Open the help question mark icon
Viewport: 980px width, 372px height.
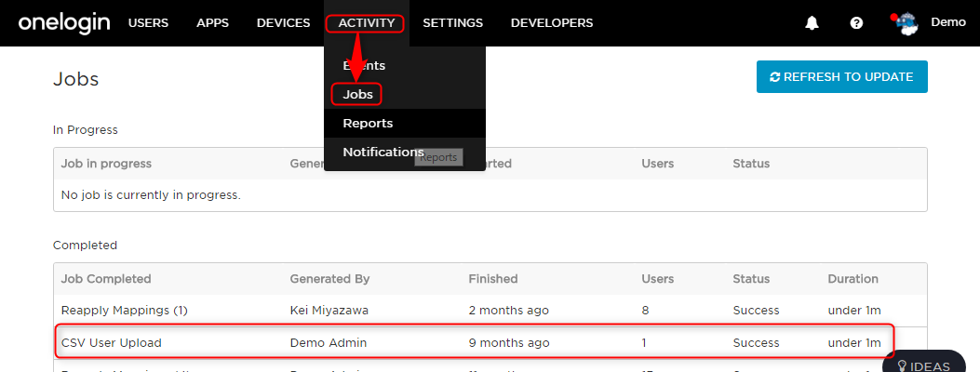(856, 23)
